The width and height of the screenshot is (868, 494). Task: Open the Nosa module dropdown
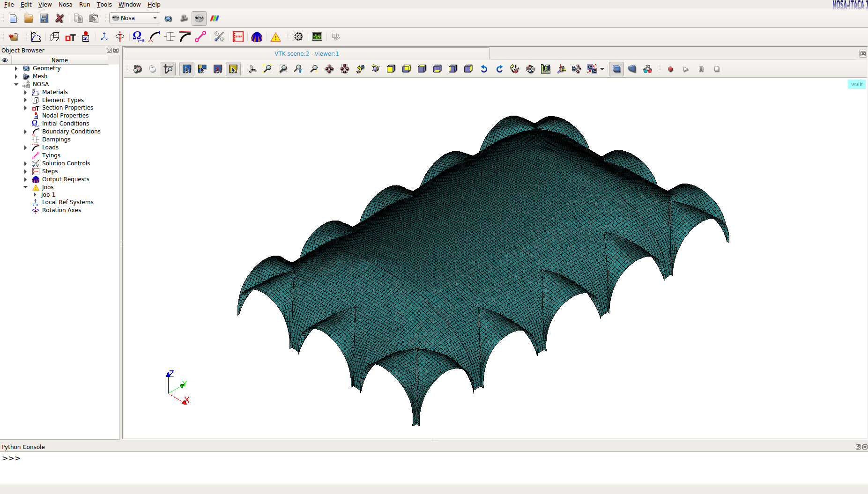[135, 18]
